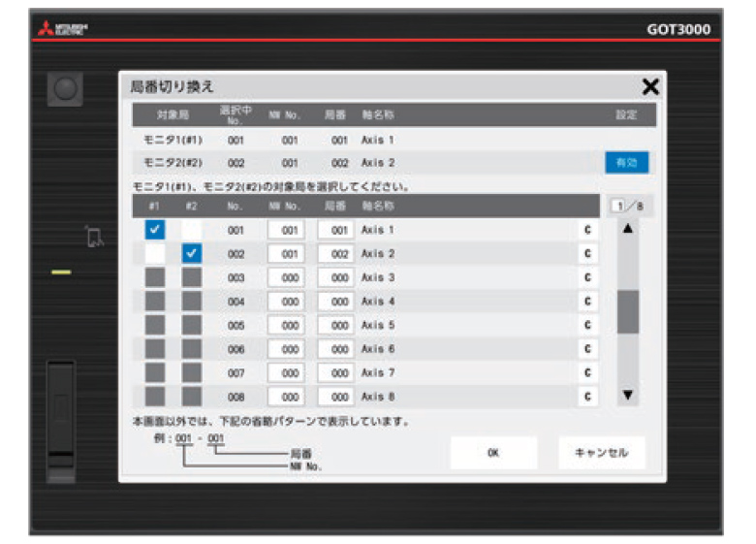The image size is (756, 544).
Task: Click the NW No. field for Axis 8
Action: tap(286, 397)
